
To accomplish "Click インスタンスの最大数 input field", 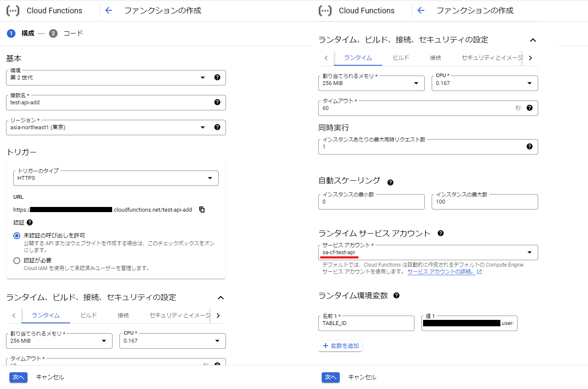I will tap(485, 202).
